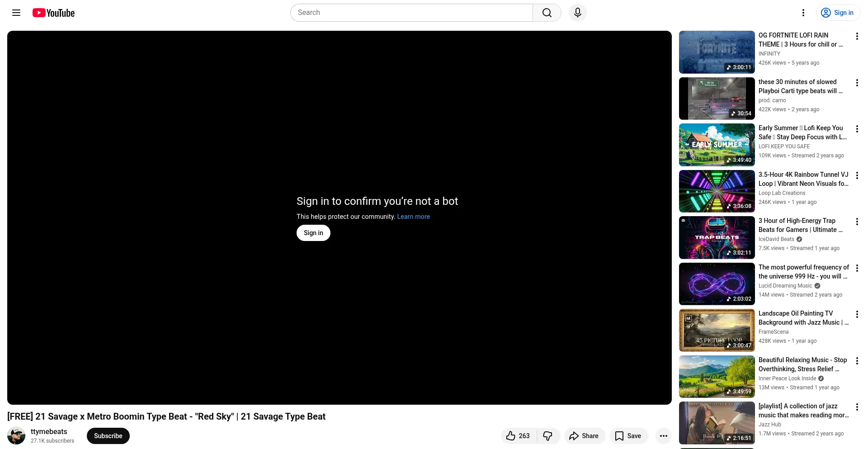The width and height of the screenshot is (868, 449).
Task: Open options for 999 Hz frequency video
Action: (x=857, y=268)
